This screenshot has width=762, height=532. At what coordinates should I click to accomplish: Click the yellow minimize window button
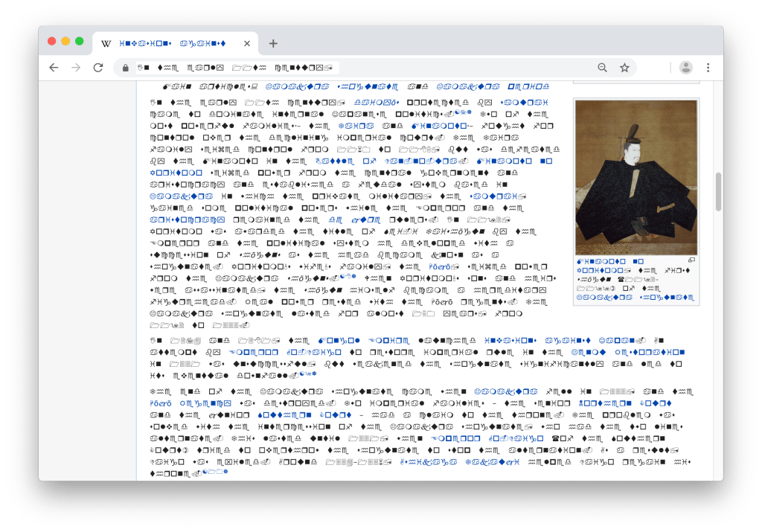65,41
